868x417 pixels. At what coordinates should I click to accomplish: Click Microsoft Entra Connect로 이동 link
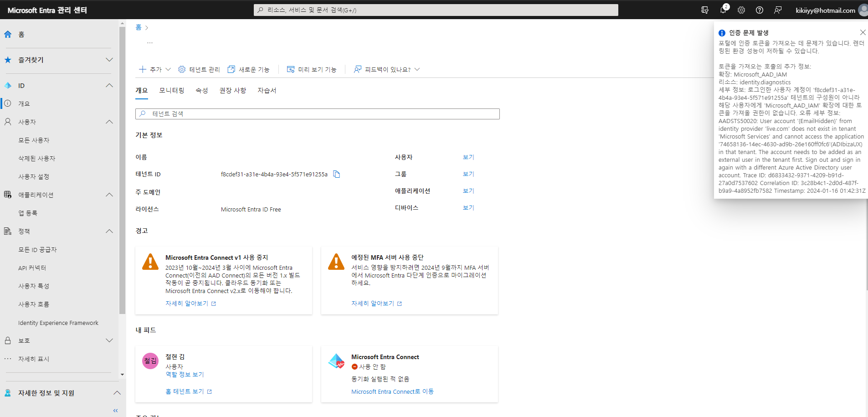(x=392, y=391)
